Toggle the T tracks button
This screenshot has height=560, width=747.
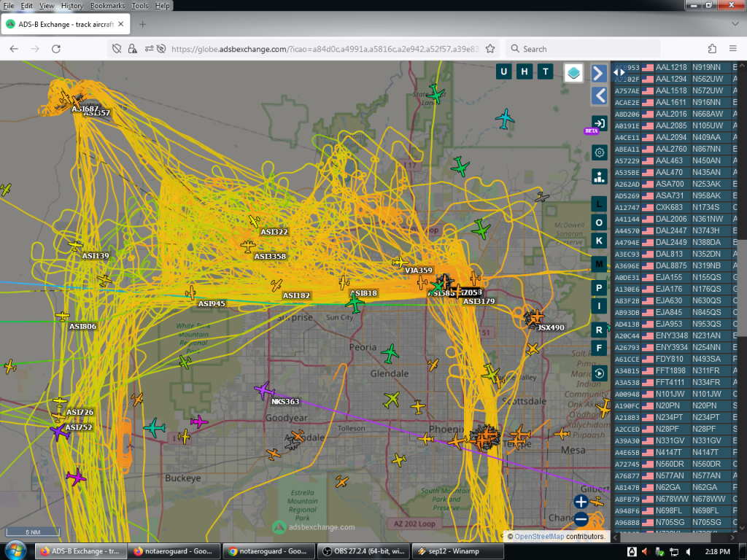(546, 71)
